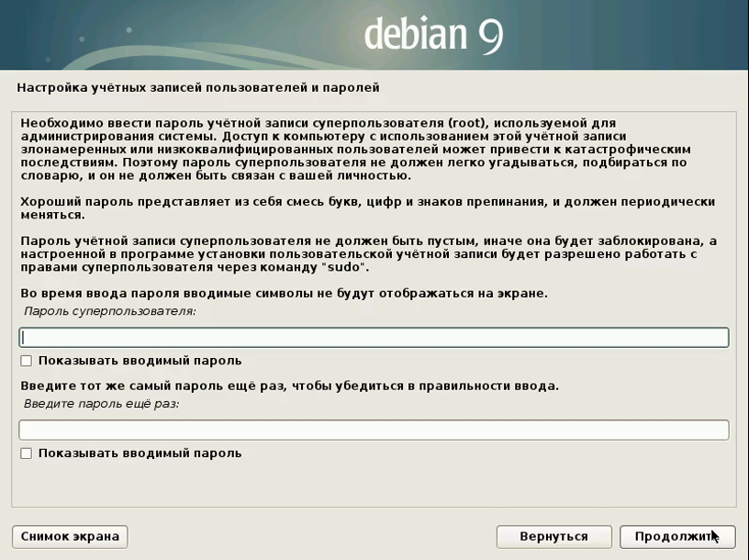
Task: Click the second Показывать вводимый пароль label text
Action: pyautogui.click(x=140, y=453)
